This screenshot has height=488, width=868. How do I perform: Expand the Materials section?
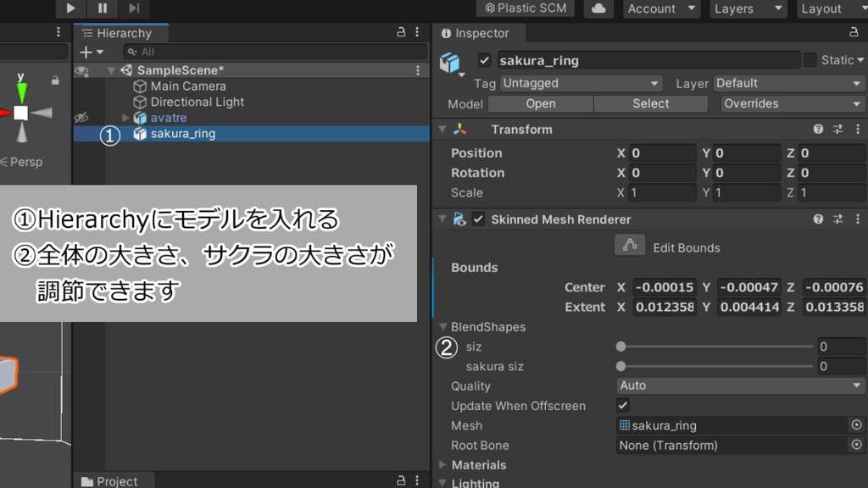(442, 464)
